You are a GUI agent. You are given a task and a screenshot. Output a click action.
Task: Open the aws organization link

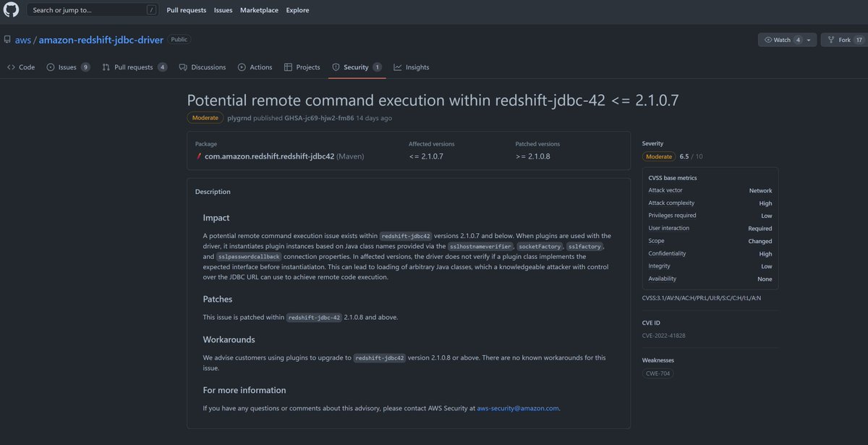tap(23, 40)
